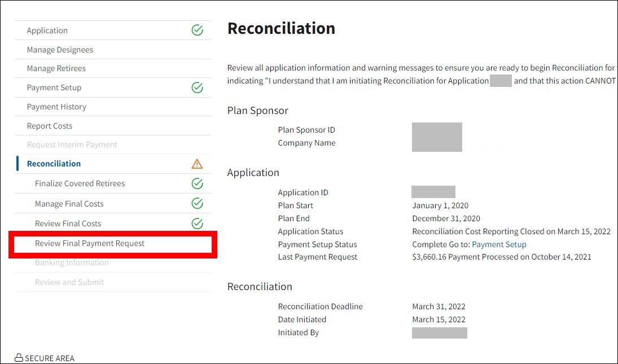The image size is (618, 364).
Task: Open Manage Designees in the sidebar
Action: [x=60, y=50]
